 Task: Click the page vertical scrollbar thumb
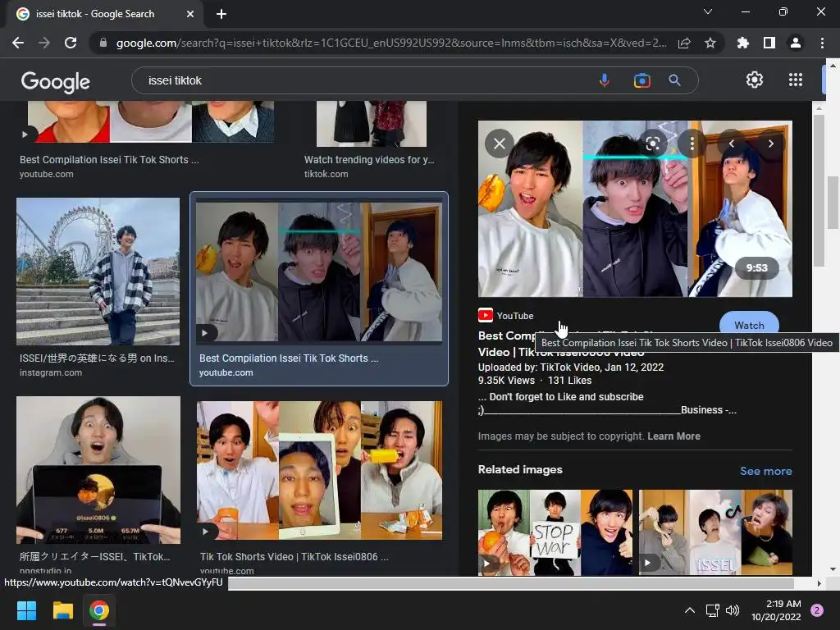833,203
